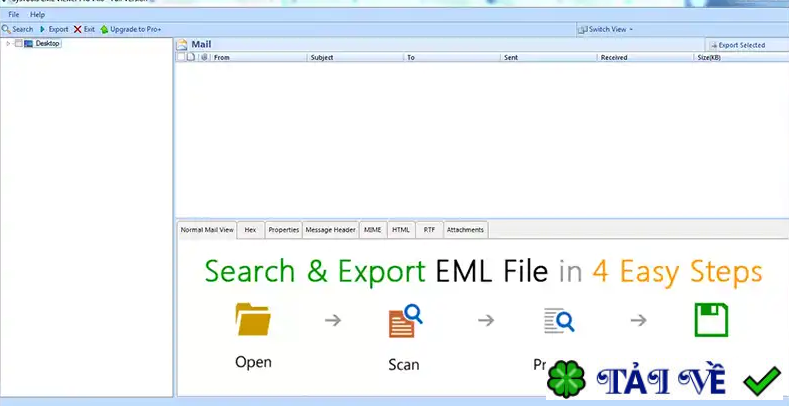Image resolution: width=789 pixels, height=406 pixels.
Task: Click the Export Selected button
Action: coord(738,45)
